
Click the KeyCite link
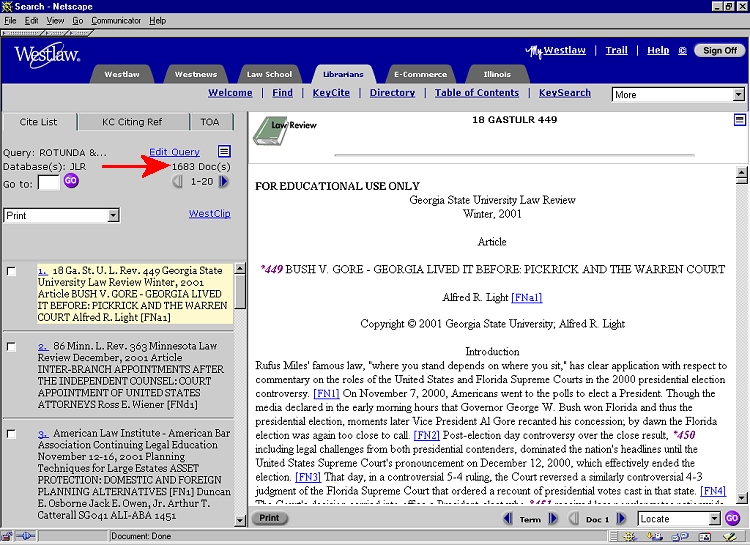pos(331,93)
